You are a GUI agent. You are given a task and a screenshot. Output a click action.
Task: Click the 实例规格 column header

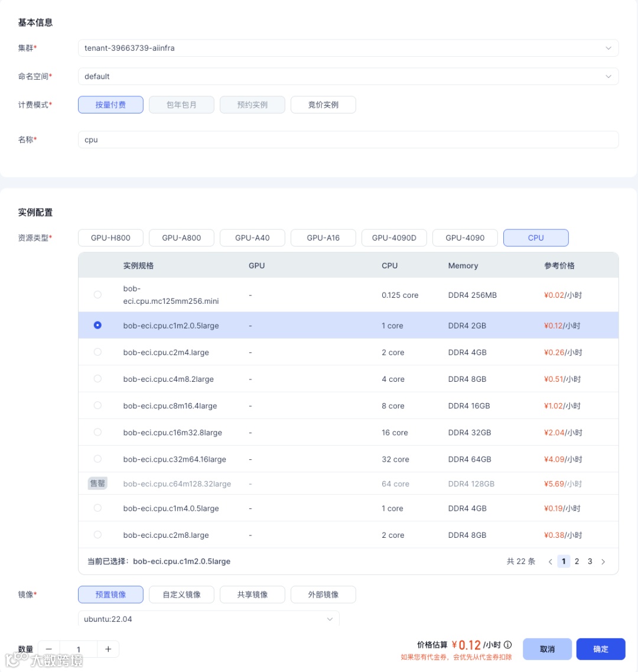(138, 266)
